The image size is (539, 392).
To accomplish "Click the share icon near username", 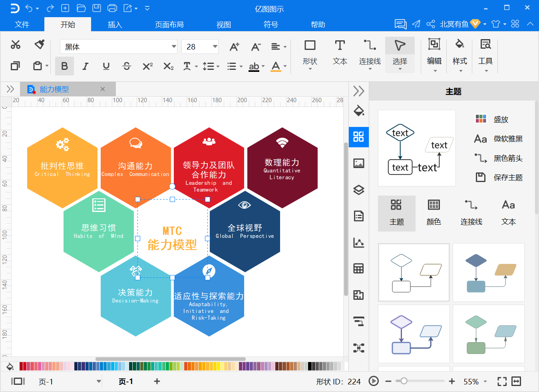I will 430,24.
